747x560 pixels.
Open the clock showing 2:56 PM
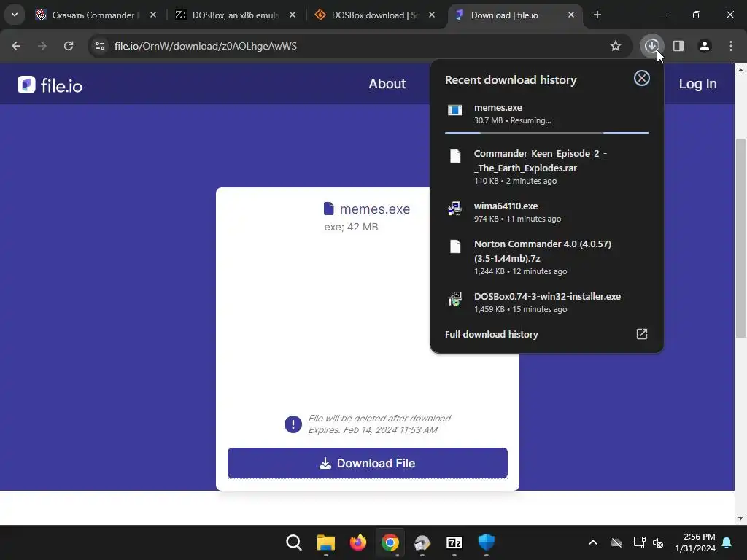coord(695,542)
